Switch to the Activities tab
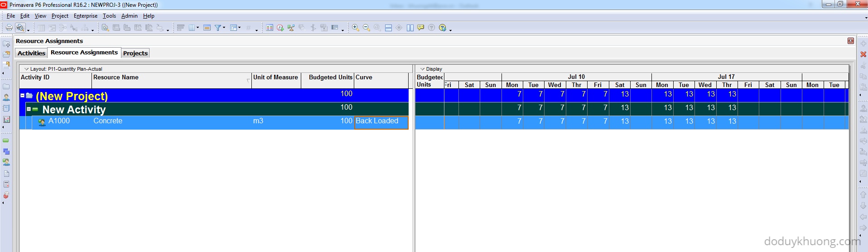The width and height of the screenshot is (868, 252). point(31,53)
